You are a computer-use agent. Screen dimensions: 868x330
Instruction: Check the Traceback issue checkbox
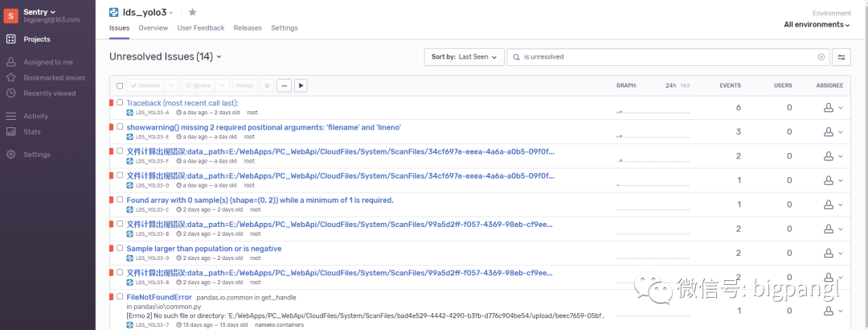(120, 103)
